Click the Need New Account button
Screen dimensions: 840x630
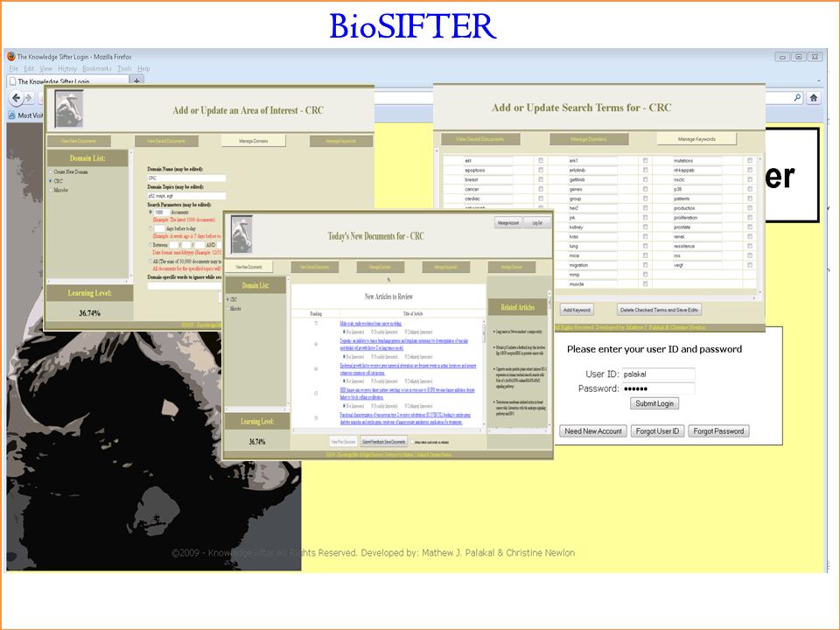[593, 431]
